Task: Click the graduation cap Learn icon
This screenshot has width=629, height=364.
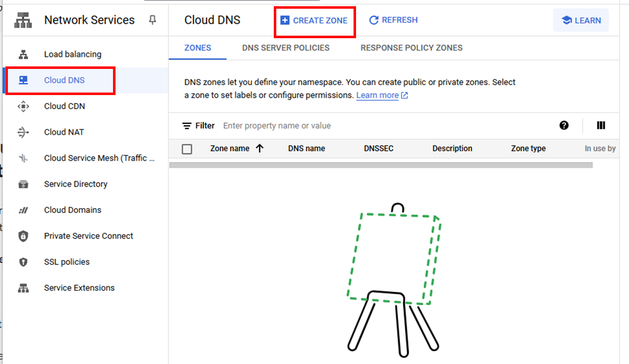Action: pos(567,20)
